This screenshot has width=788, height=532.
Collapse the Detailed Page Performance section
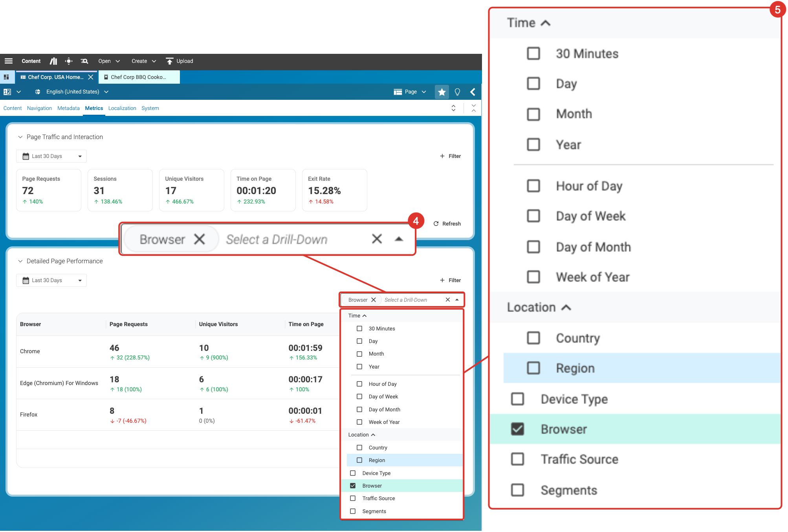(x=20, y=261)
